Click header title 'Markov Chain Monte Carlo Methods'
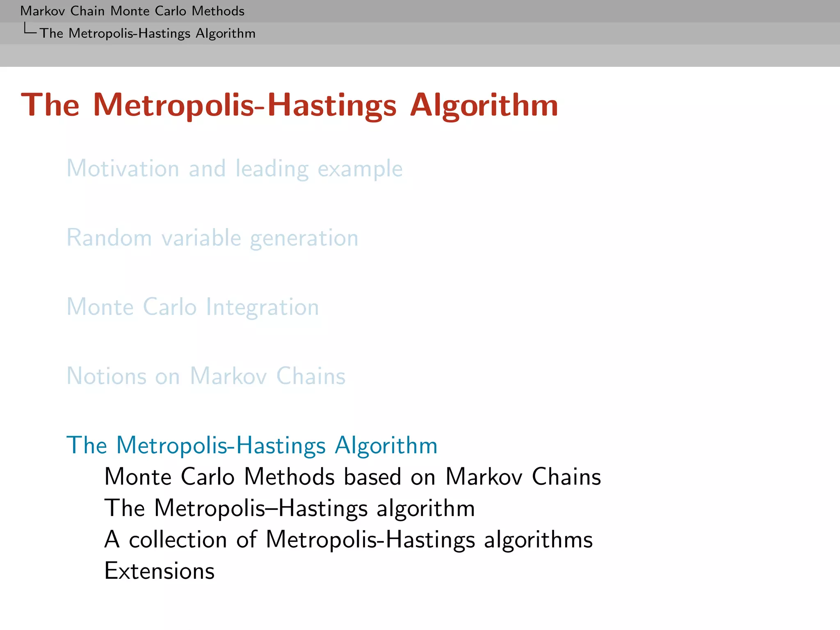 pyautogui.click(x=132, y=11)
